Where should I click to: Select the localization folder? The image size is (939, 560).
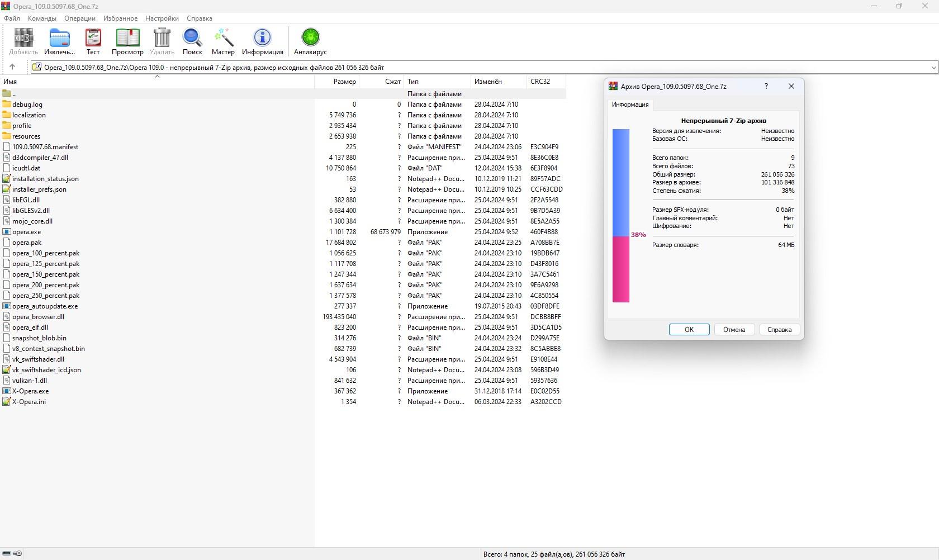(x=29, y=115)
